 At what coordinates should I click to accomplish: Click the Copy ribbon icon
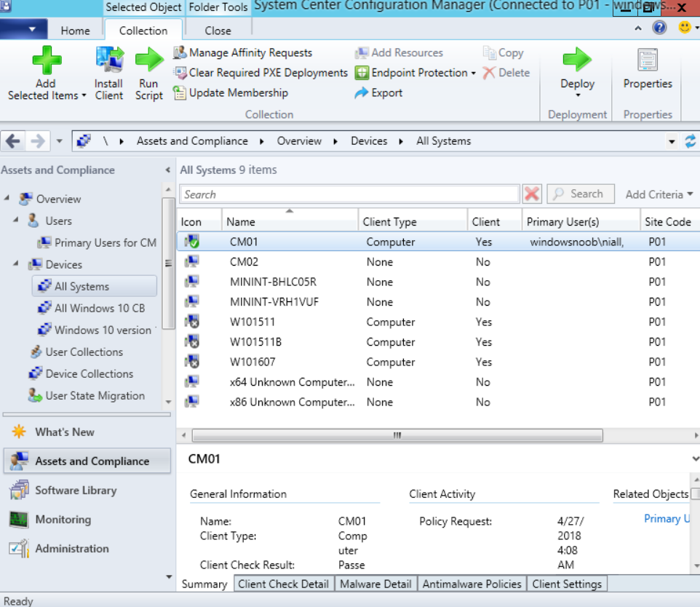pos(490,52)
